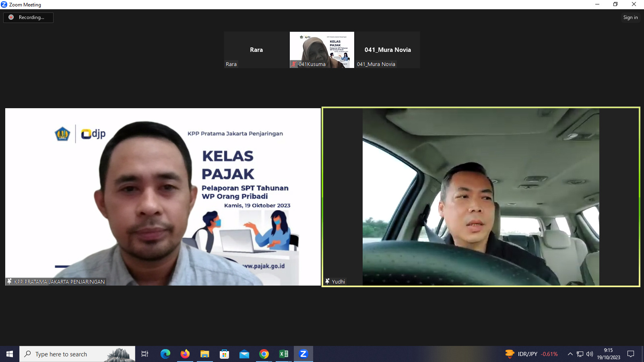Click the pin icon on KPP Pratama tile
644x362 pixels.
coord(9,282)
